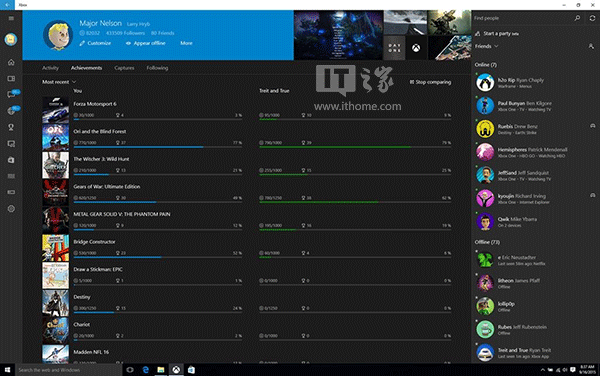Open the Following tab

(157, 68)
